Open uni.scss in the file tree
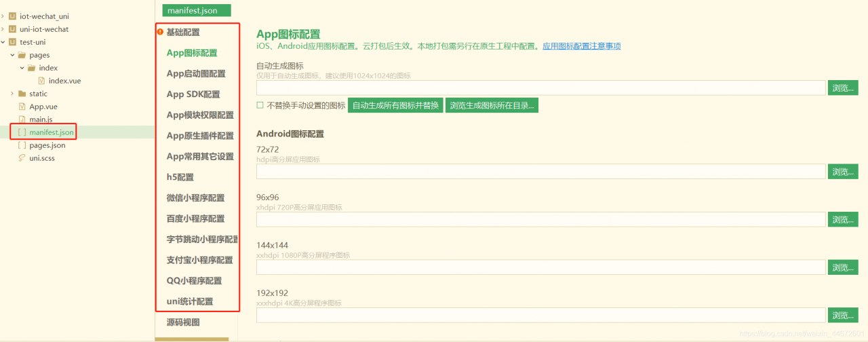The image size is (868, 342). [x=42, y=158]
